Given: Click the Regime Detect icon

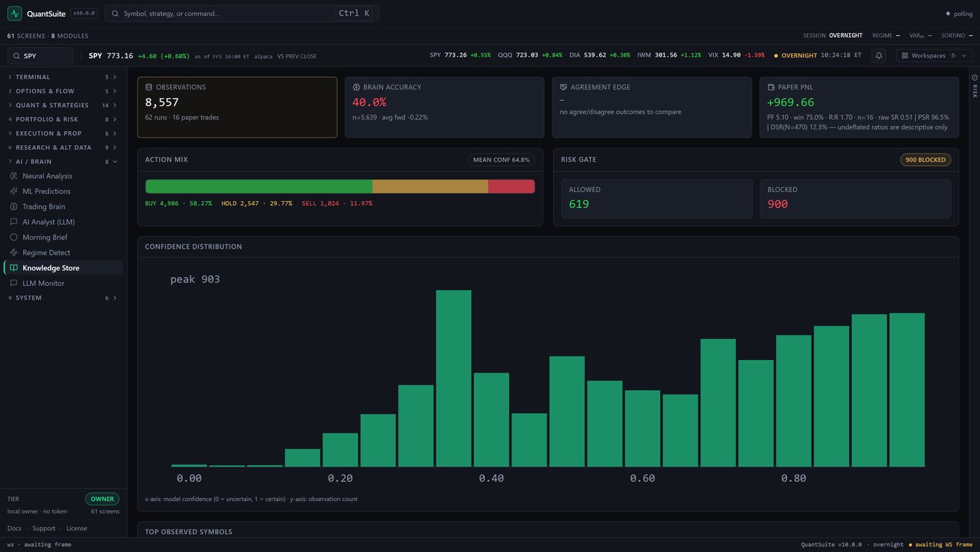Looking at the screenshot, I should pyautogui.click(x=14, y=253).
